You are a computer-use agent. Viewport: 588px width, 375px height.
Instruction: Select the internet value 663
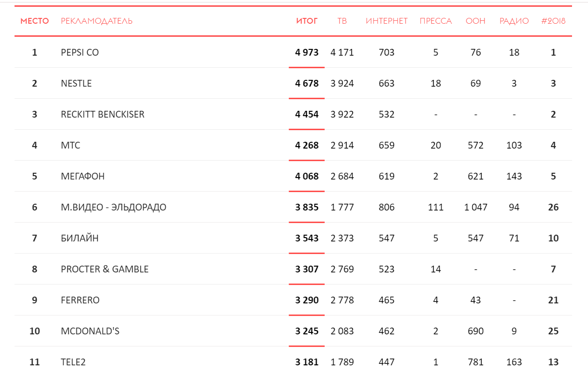point(387,83)
